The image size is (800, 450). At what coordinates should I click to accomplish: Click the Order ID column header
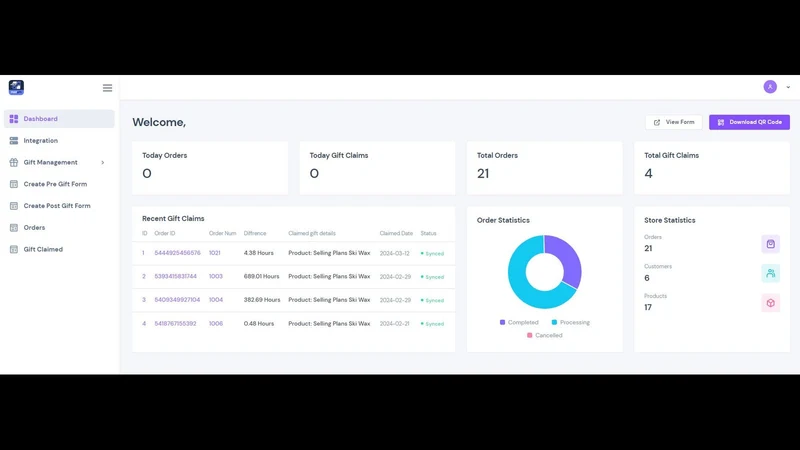point(165,233)
